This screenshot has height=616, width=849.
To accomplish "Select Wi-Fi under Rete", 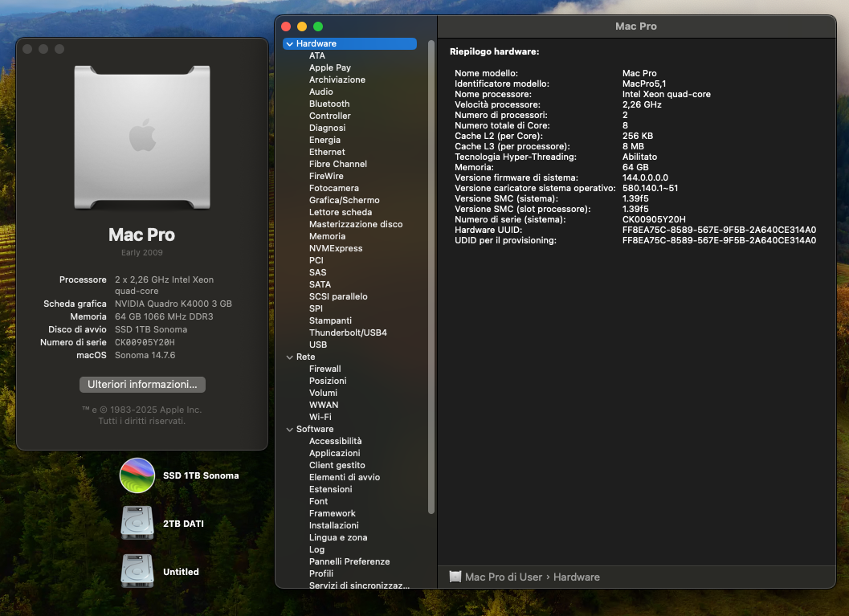I will tap(320, 417).
